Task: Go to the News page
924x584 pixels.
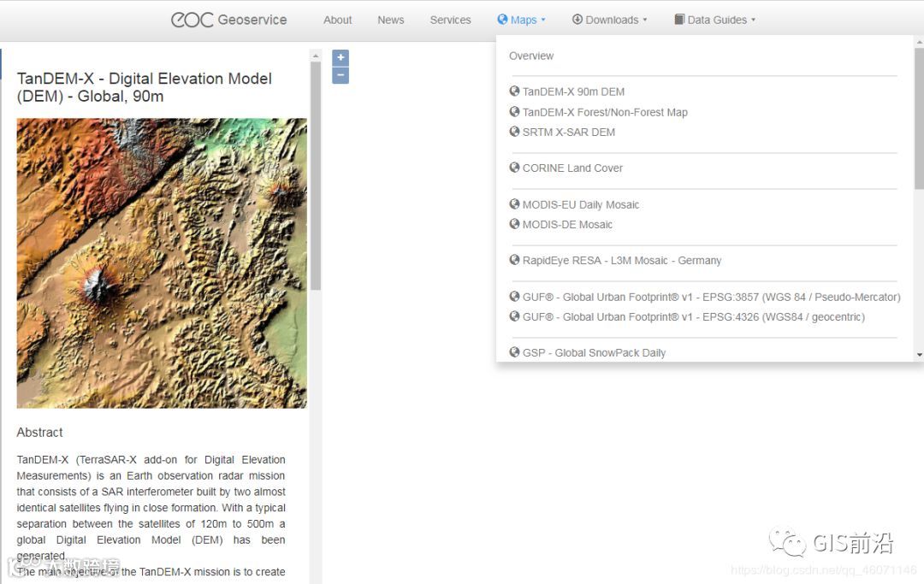Action: 391,20
